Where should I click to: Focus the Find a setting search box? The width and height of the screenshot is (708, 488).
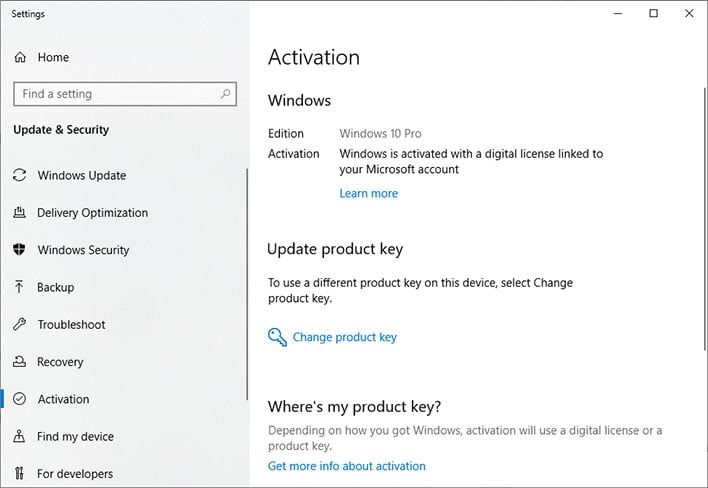125,94
